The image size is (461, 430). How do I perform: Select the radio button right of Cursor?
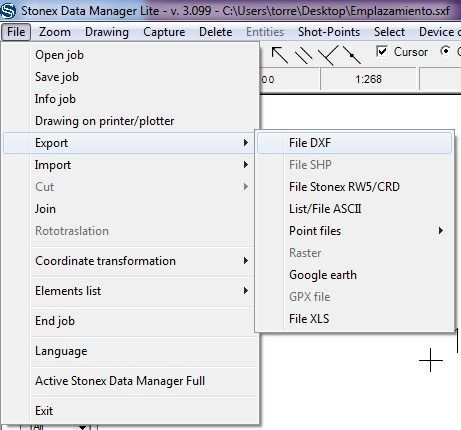(445, 51)
